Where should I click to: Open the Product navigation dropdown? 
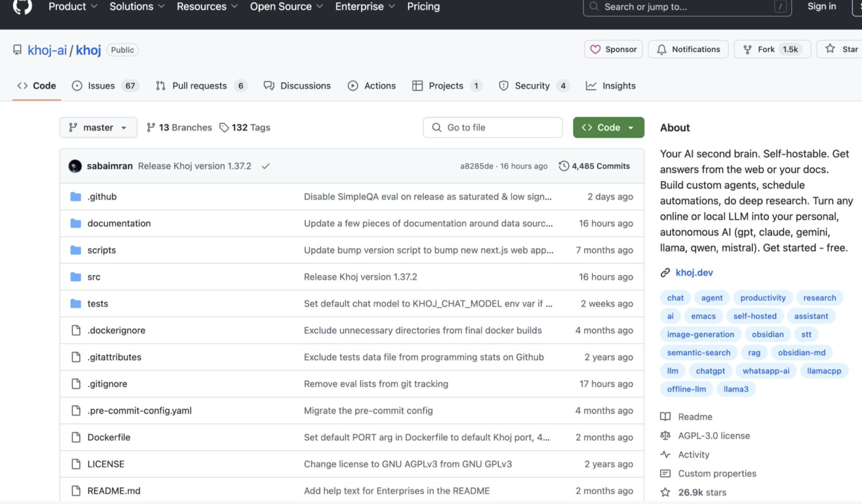coord(73,7)
